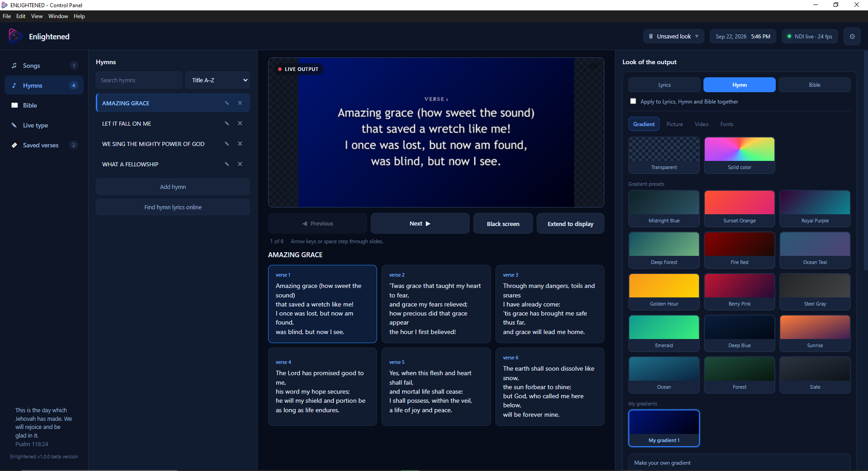868x471 pixels.
Task: Open the File menu
Action: (7, 16)
